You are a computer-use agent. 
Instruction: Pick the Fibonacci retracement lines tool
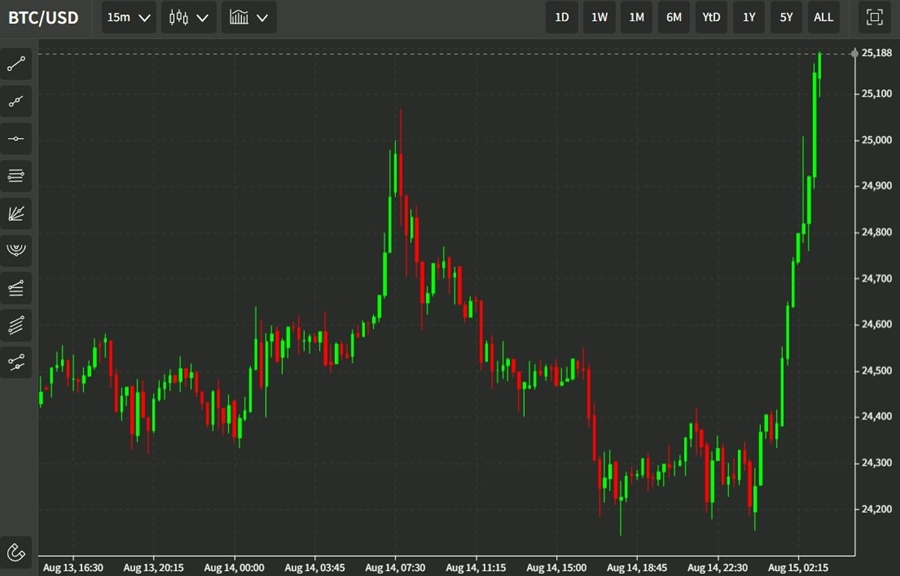click(x=16, y=176)
